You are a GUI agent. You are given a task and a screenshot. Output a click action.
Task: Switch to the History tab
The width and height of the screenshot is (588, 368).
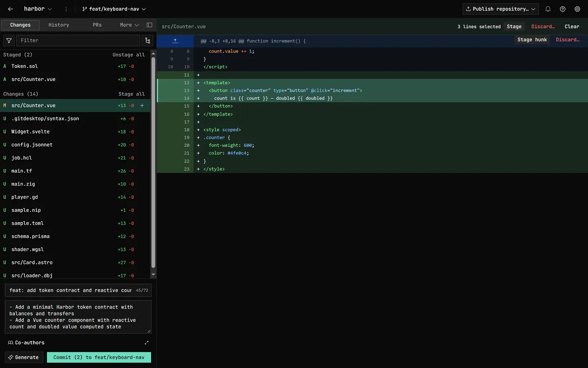click(x=59, y=25)
